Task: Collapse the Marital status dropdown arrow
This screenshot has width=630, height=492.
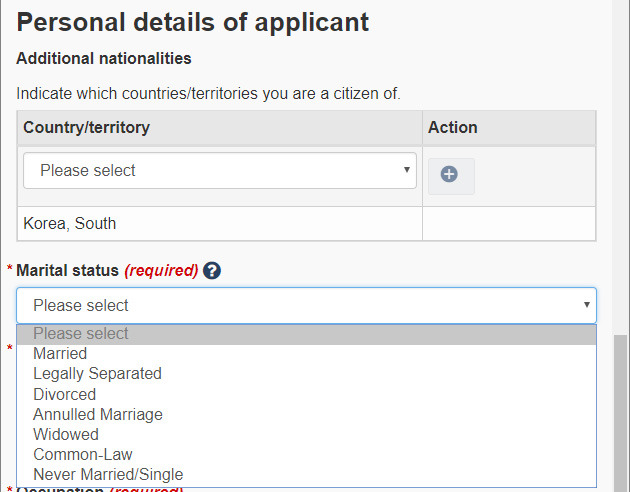Action: [x=587, y=305]
